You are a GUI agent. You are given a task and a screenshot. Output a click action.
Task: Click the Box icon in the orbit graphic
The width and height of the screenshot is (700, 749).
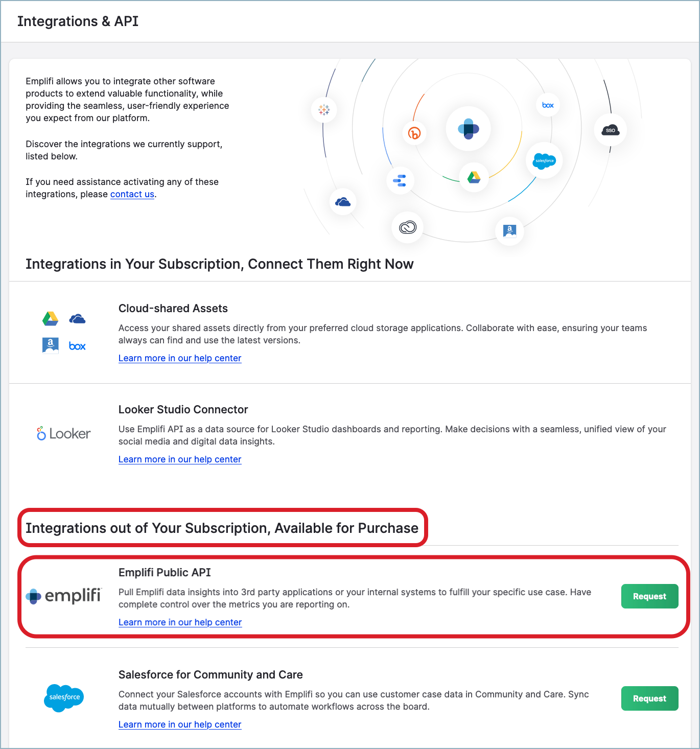[x=548, y=105]
